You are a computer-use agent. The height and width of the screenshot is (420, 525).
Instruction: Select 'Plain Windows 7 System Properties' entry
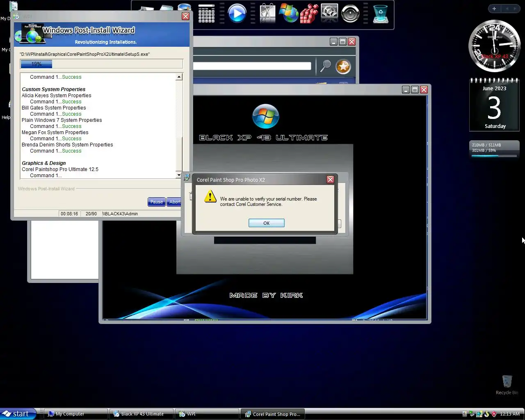click(x=62, y=120)
